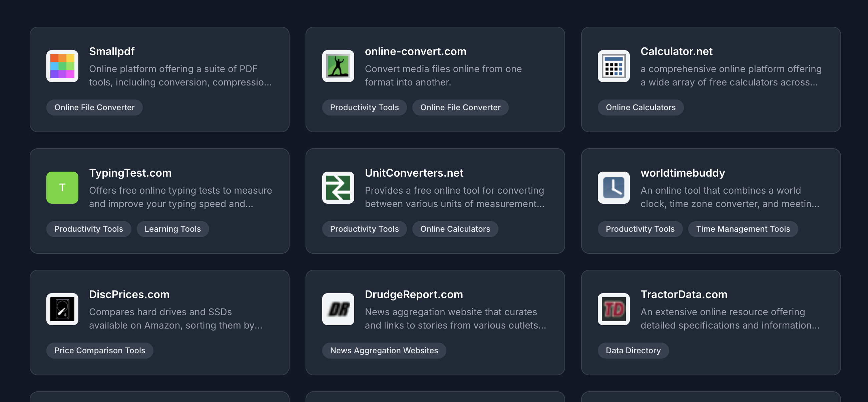The width and height of the screenshot is (868, 402).
Task: Click the UnitConverters.net arrows icon
Action: tap(338, 188)
